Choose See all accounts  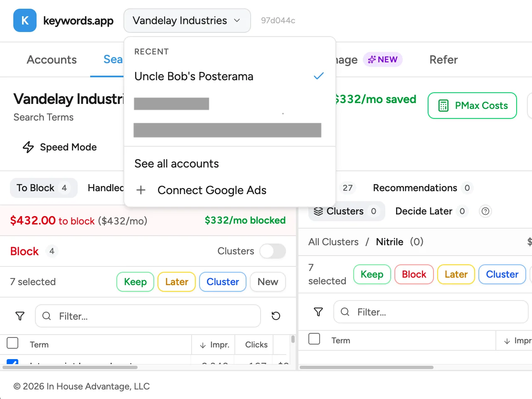[229, 164]
